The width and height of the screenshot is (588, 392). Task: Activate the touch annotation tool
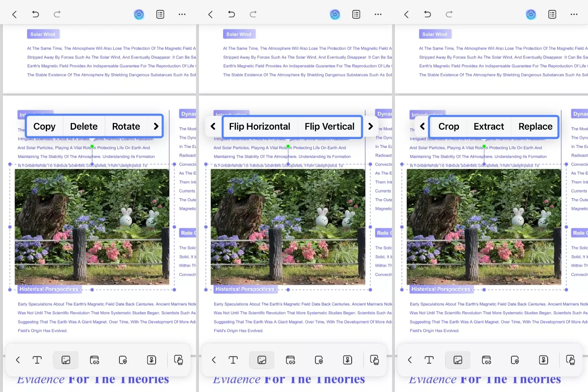click(179, 360)
